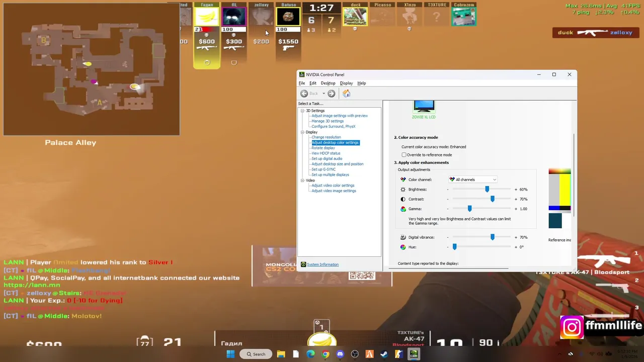
Task: Click the Digital vibrance icon
Action: point(403,237)
